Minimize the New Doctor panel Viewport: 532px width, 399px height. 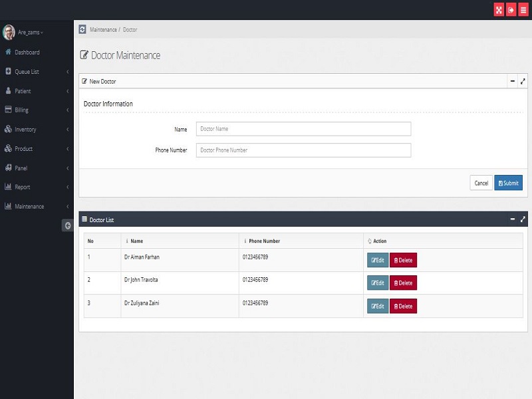(512, 81)
